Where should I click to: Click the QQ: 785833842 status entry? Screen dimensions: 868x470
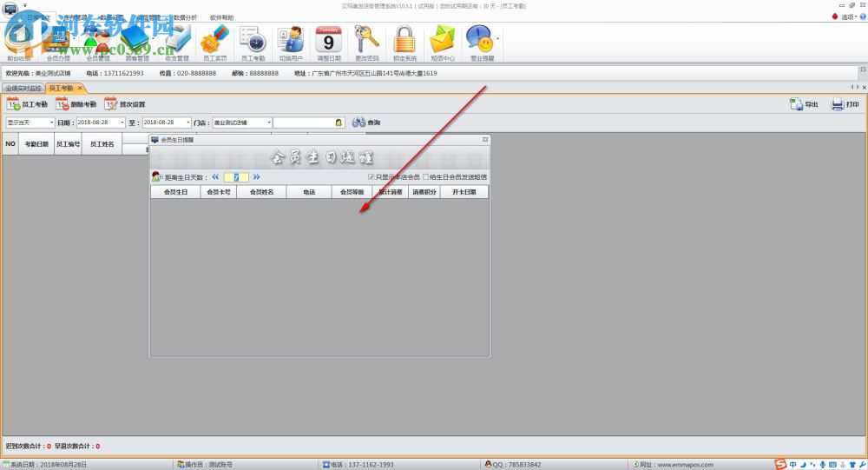[x=513, y=465]
